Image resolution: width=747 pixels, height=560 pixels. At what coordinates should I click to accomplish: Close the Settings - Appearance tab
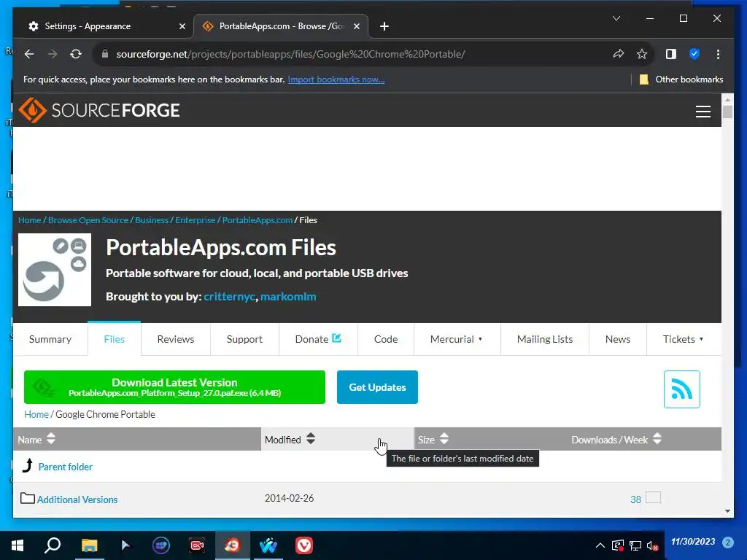182,26
